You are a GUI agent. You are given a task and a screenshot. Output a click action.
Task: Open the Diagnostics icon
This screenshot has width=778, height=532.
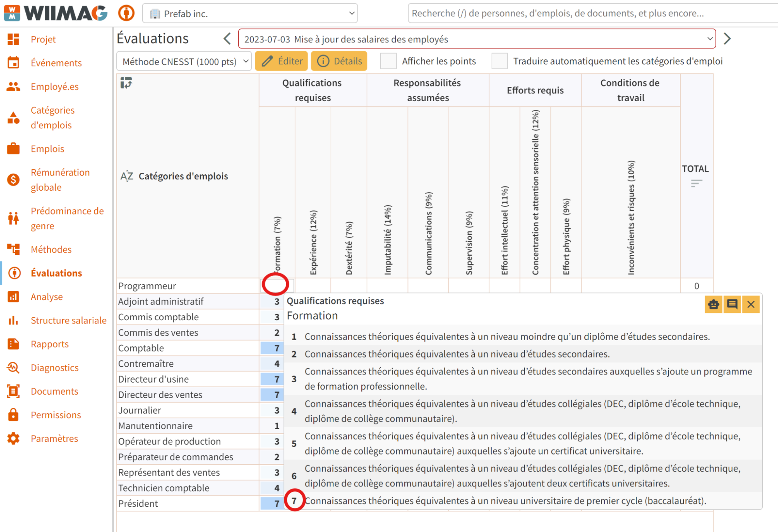13,368
